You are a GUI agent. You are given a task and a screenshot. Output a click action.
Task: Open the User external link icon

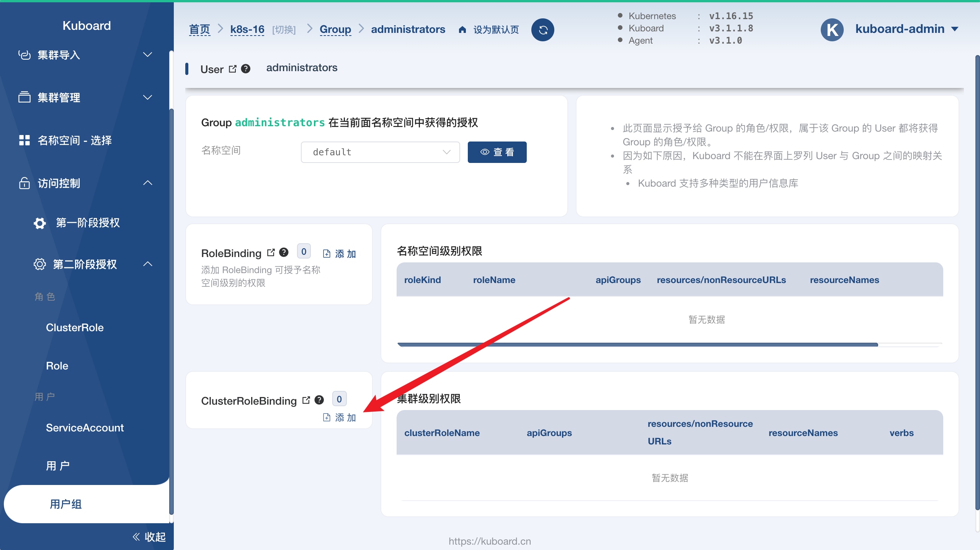click(x=232, y=69)
